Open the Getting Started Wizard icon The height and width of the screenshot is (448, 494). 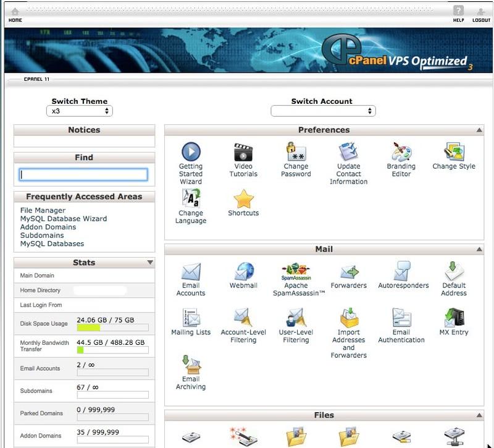(x=191, y=151)
